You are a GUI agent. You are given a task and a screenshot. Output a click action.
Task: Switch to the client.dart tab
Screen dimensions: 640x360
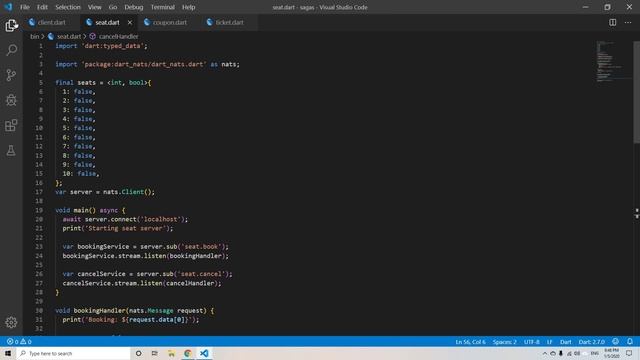click(x=51, y=22)
